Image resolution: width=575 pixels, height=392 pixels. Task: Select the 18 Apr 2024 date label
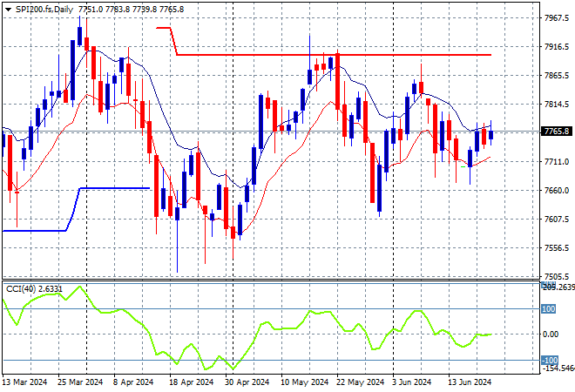(x=191, y=382)
